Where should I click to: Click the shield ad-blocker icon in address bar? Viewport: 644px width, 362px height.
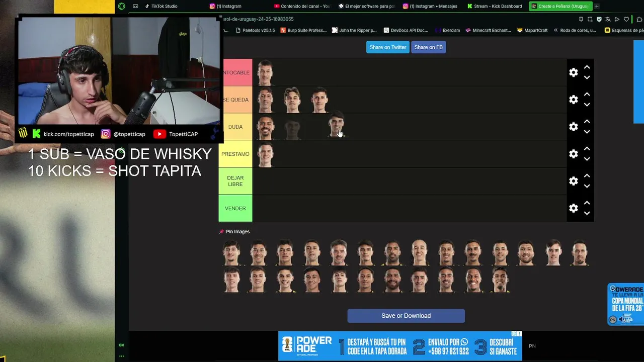[599, 19]
